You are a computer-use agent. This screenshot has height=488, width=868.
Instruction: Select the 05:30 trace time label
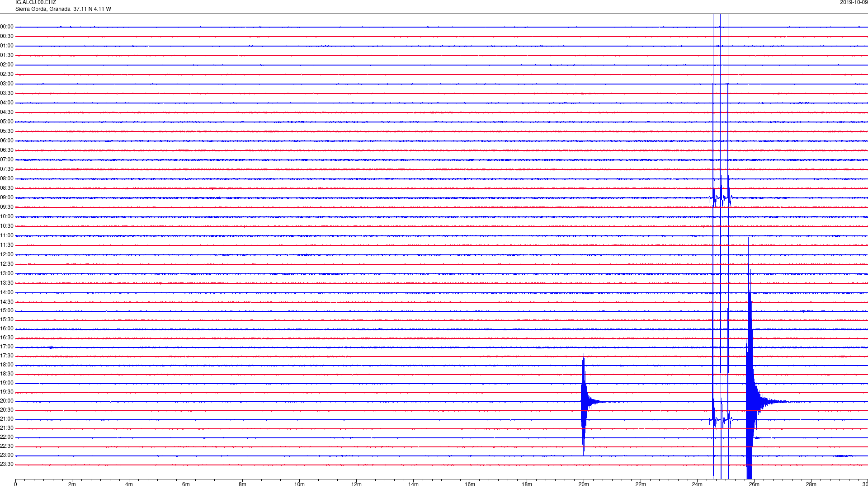[7, 131]
